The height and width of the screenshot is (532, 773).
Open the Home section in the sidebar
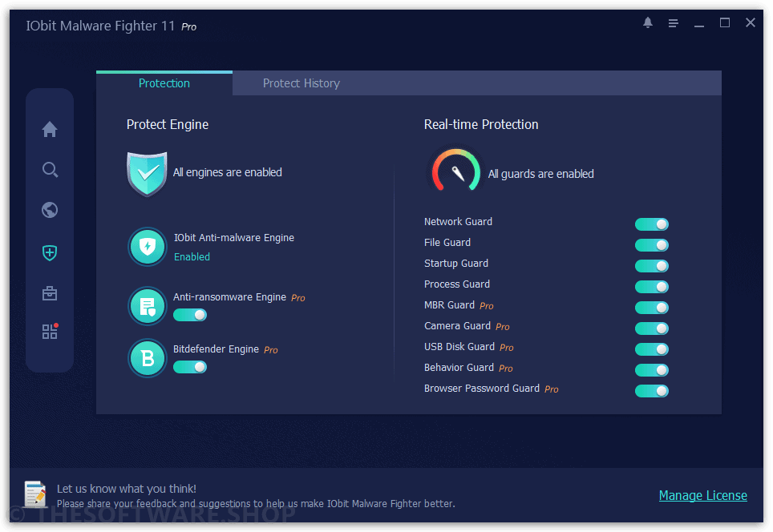[49, 129]
